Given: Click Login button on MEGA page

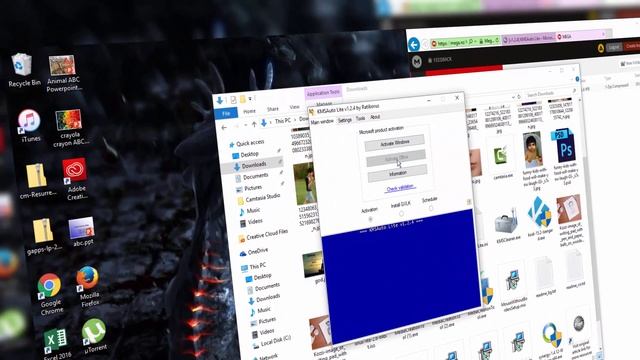Looking at the screenshot, I should 613,47.
